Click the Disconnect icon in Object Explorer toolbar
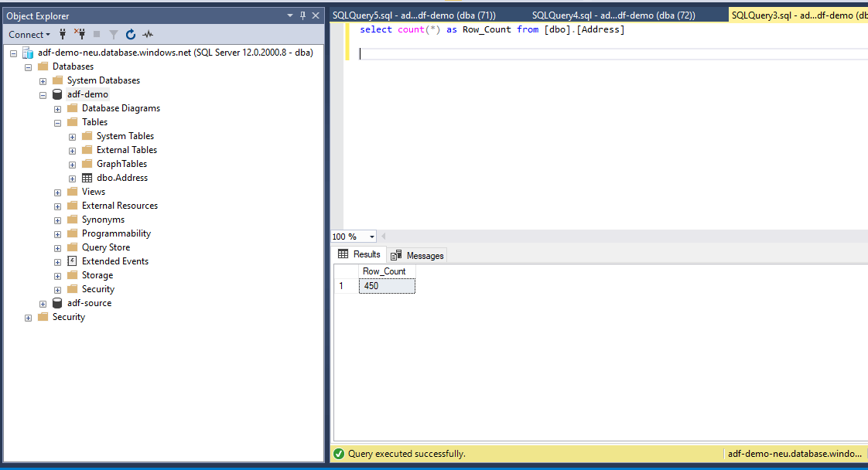 point(80,34)
